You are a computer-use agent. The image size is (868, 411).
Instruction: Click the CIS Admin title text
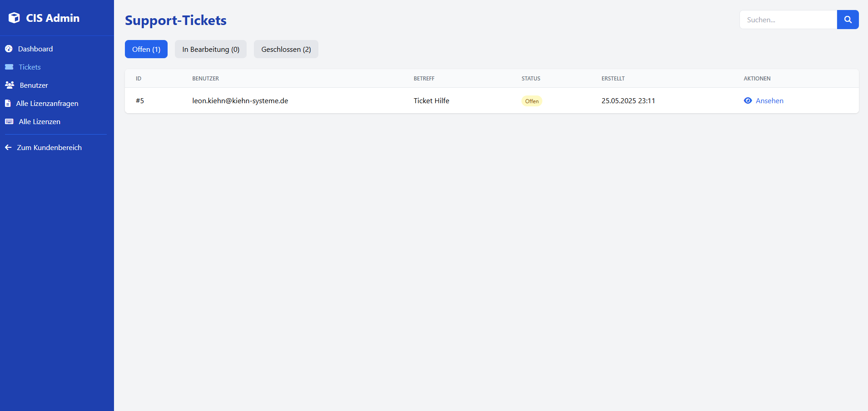click(53, 18)
